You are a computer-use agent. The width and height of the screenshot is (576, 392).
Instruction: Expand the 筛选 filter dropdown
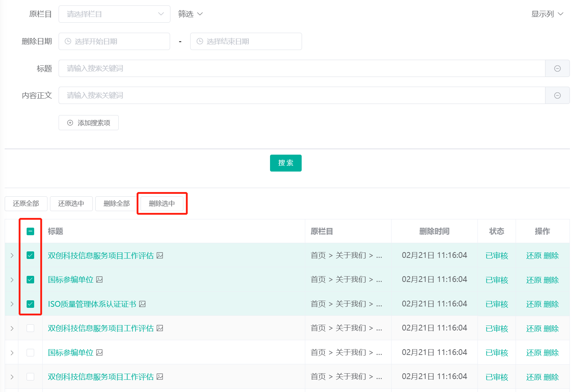pos(191,14)
